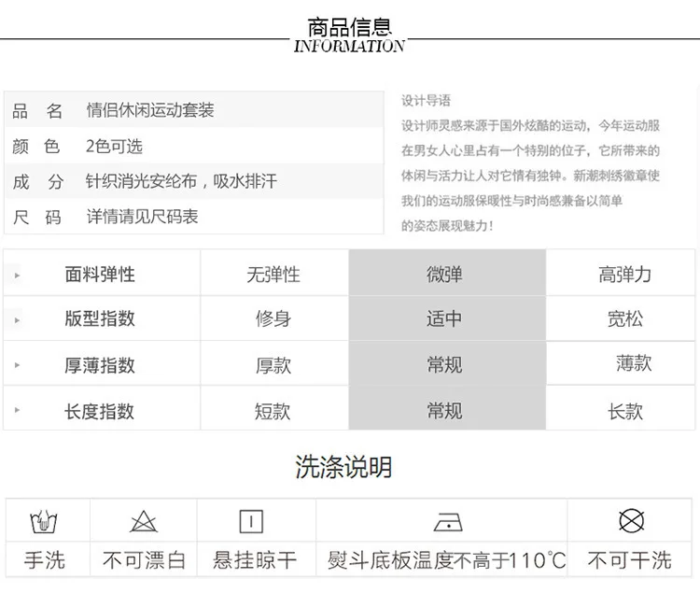The image size is (700, 593).
Task: Click the designer note line ending 的姿态展现魅力
Action: 447,225
